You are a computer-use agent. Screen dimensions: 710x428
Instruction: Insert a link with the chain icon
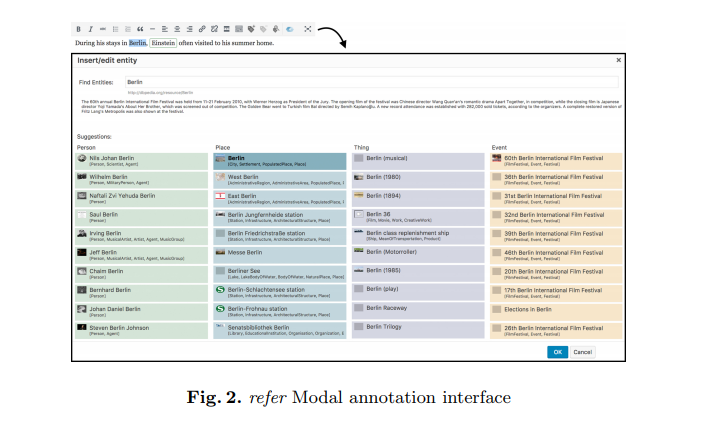(202, 29)
